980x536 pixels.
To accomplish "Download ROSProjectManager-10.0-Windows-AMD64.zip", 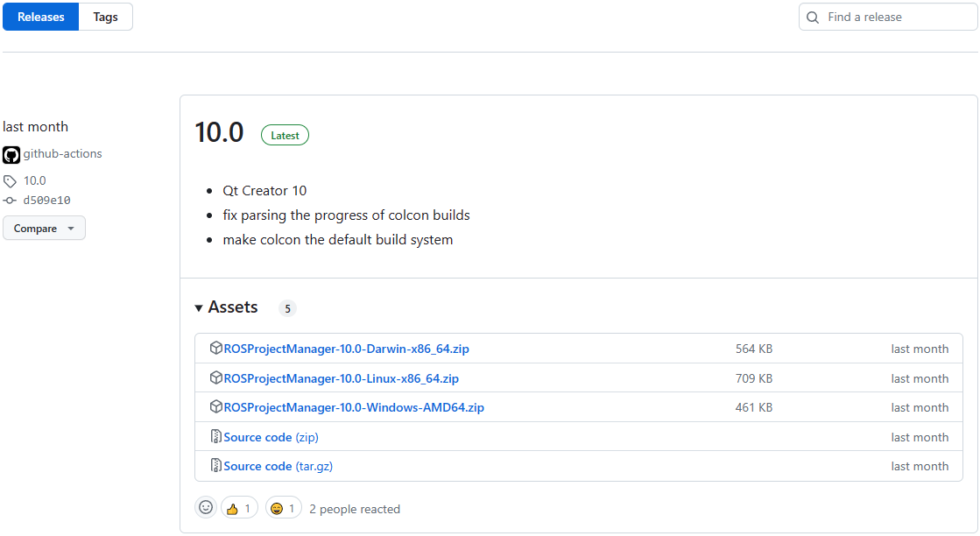I will [354, 408].
